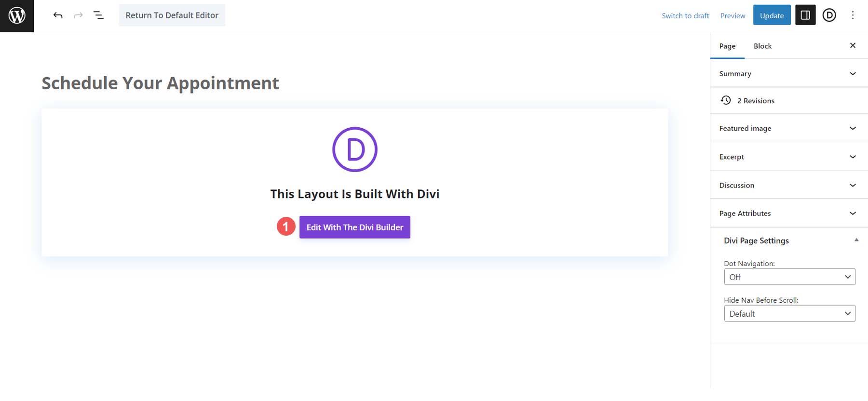Screen dimensions: 868x401
Task: Open the Hide Nav Before Scroll dropdown
Action: [x=789, y=314]
